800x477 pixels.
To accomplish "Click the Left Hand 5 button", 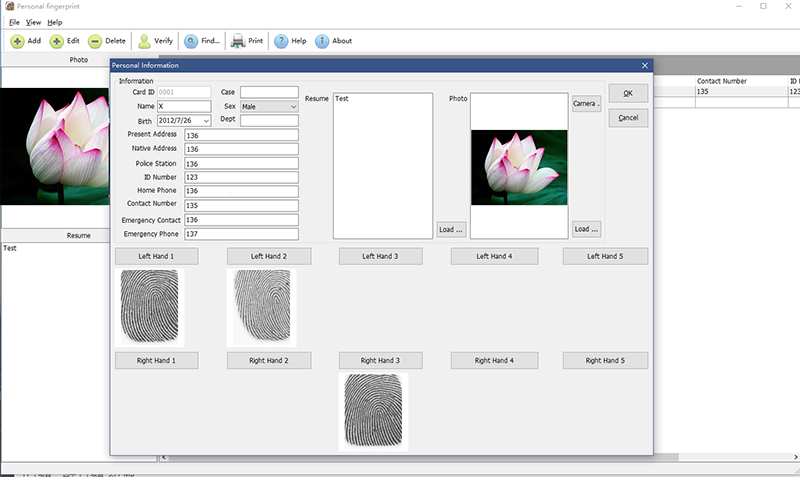I will click(x=605, y=256).
